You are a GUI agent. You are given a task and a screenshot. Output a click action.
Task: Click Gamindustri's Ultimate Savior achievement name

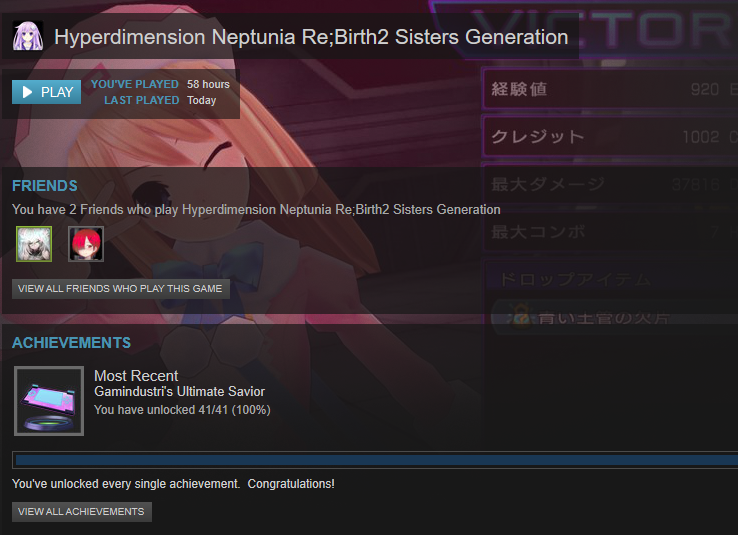click(x=179, y=391)
